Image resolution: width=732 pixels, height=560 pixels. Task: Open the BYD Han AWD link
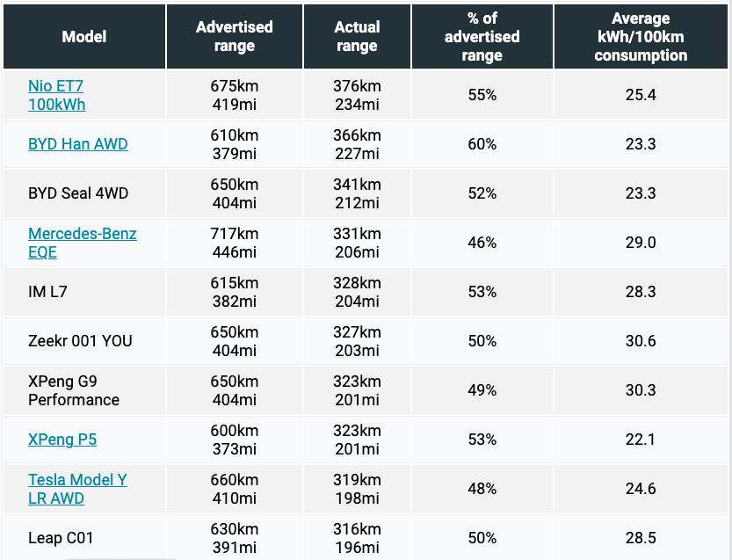tap(78, 144)
